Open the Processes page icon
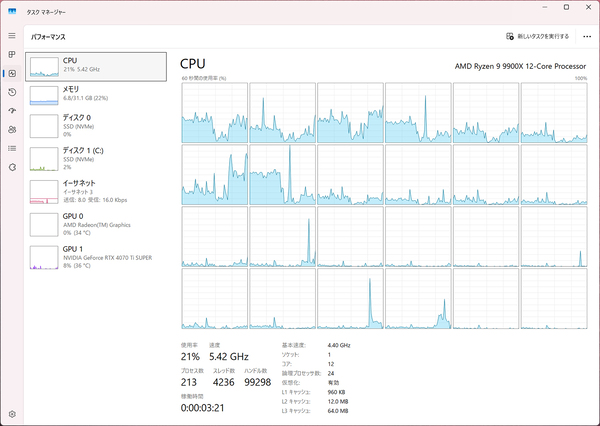 (12, 54)
